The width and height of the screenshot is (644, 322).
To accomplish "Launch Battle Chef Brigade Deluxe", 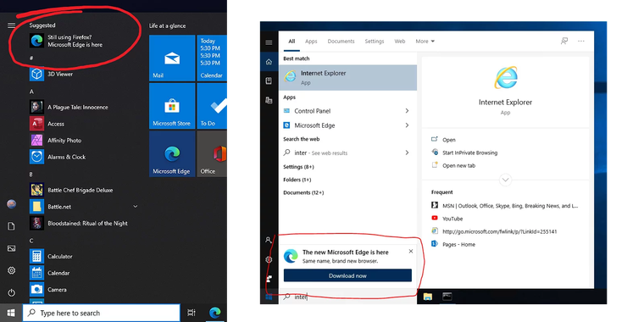I will click(x=71, y=190).
